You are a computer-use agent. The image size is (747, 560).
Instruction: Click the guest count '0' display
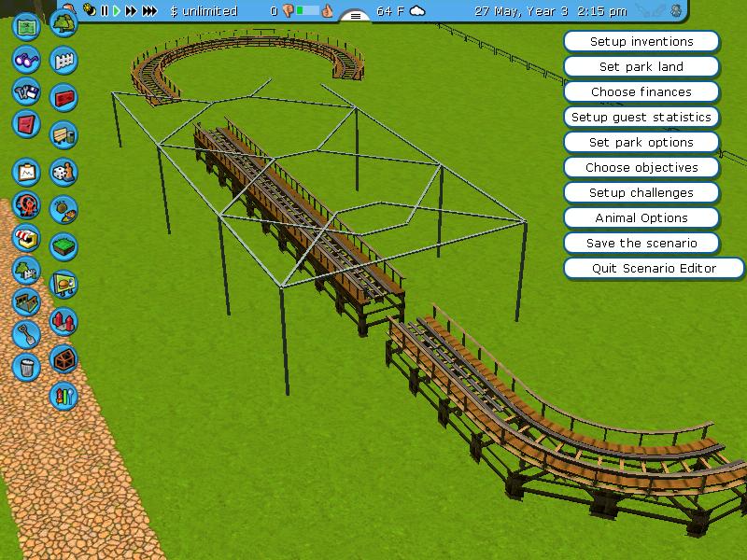[x=274, y=10]
